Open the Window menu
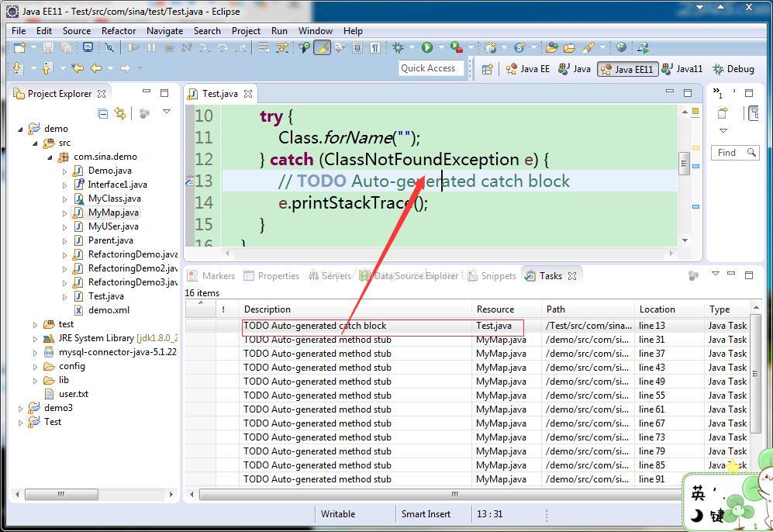 (316, 30)
